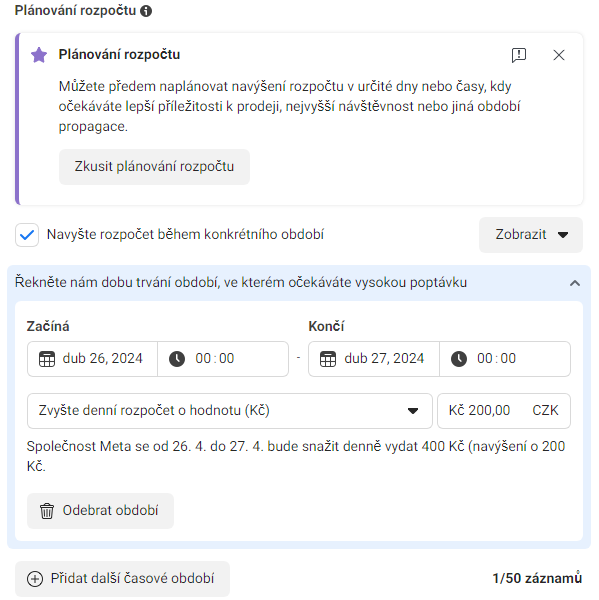
Task: Click Přidat další časové období
Action: click(122, 579)
